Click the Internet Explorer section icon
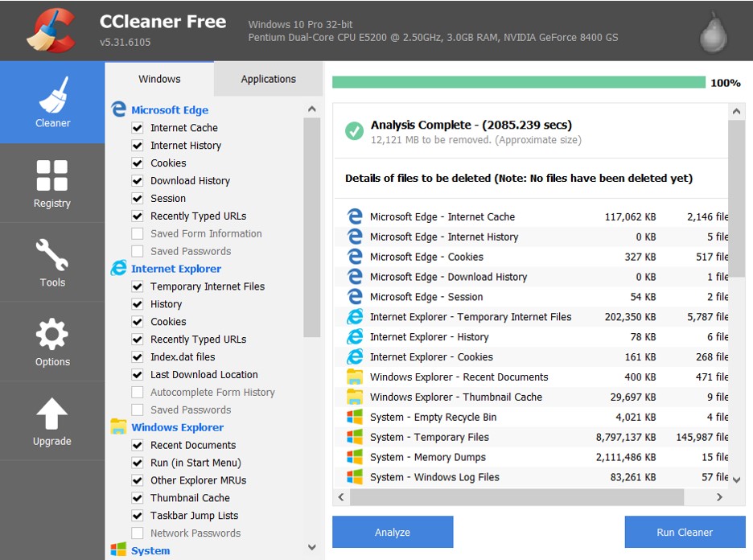This screenshot has width=753, height=560. pos(118,268)
